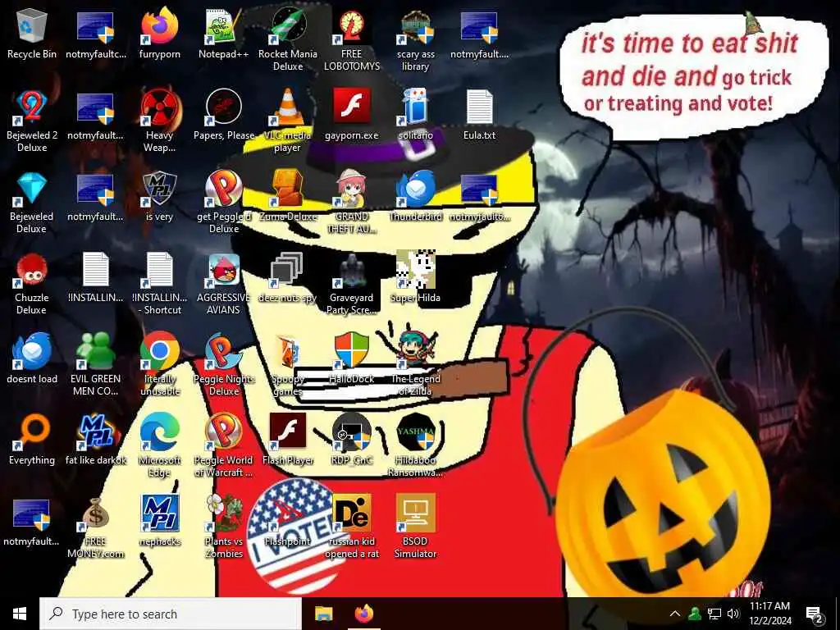840x630 pixels.
Task: Select the 'doesnt load' Thunderbird icon
Action: (x=32, y=351)
